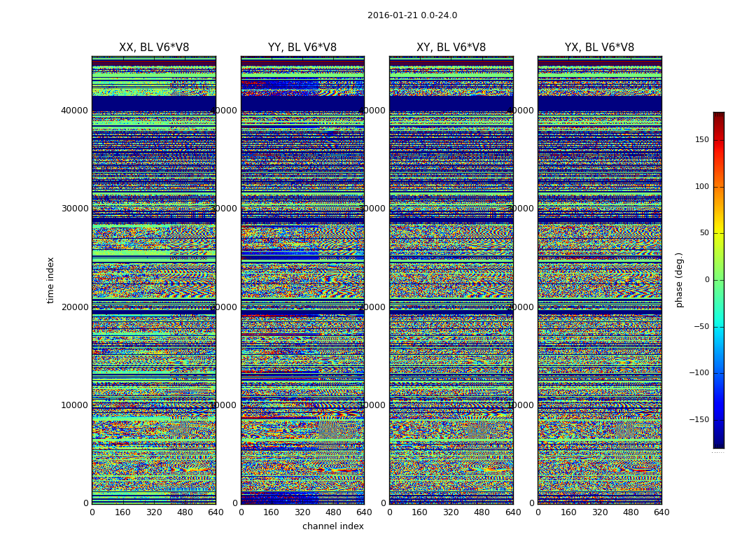Click the 480 x-tick label under YY panel
This screenshot has height=560, width=735.
pyautogui.click(x=333, y=512)
